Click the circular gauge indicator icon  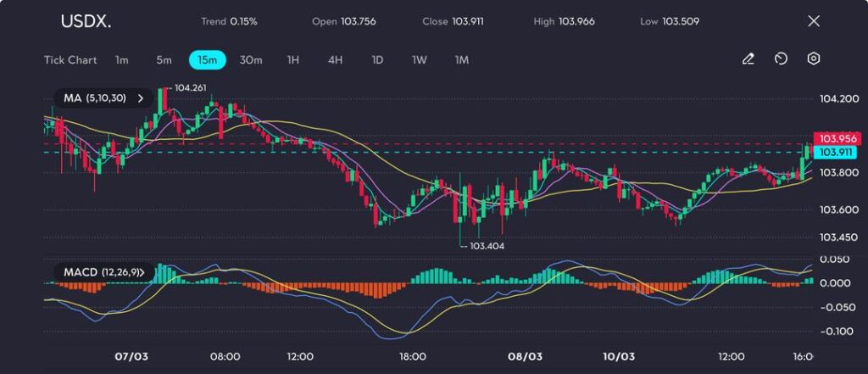point(781,59)
